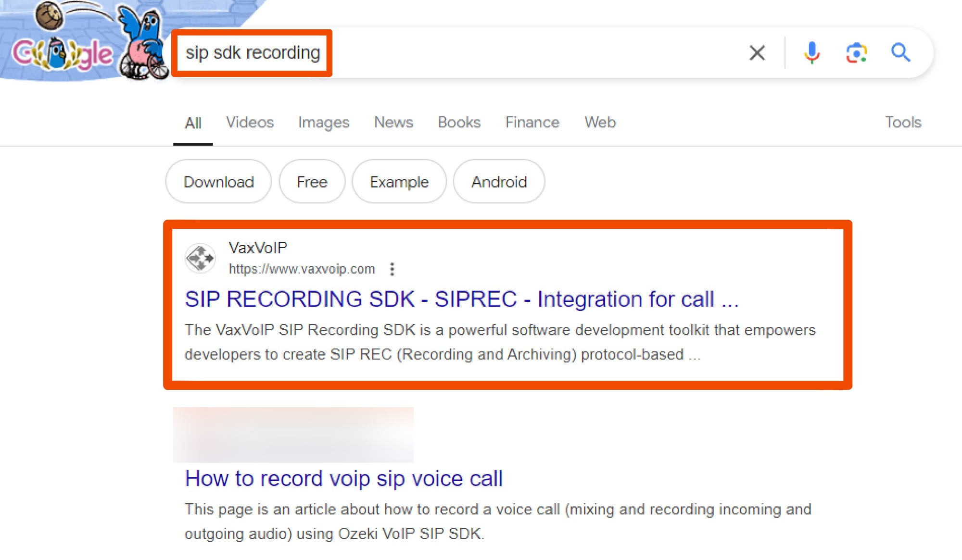Open Google Lens image search
The height and width of the screenshot is (560, 962).
point(857,52)
